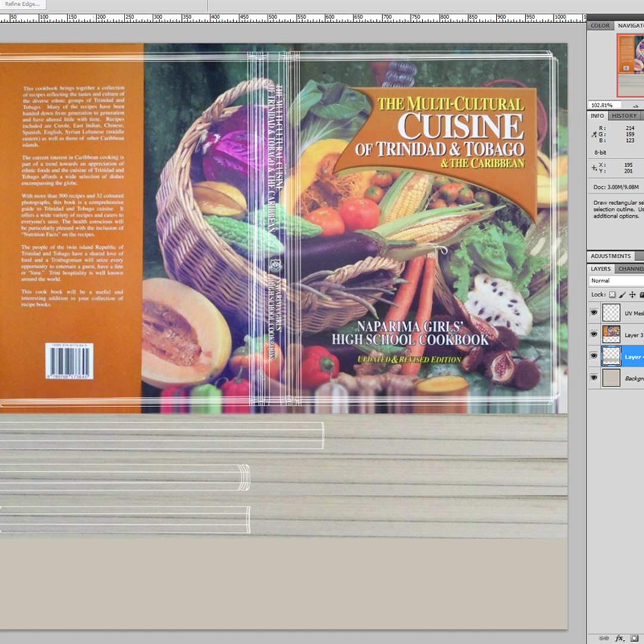Click the barcode on the back cover

(x=69, y=361)
